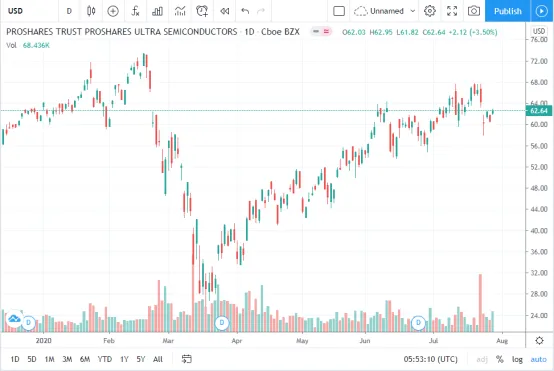Open the cloud logo button at chart bottom-left
The image size is (554, 371).
tap(14, 318)
